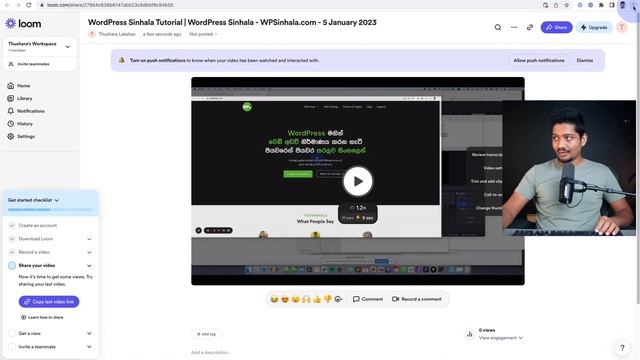The height and width of the screenshot is (360, 640).
Task: Expand the Get a view checklist row
Action: click(89, 333)
